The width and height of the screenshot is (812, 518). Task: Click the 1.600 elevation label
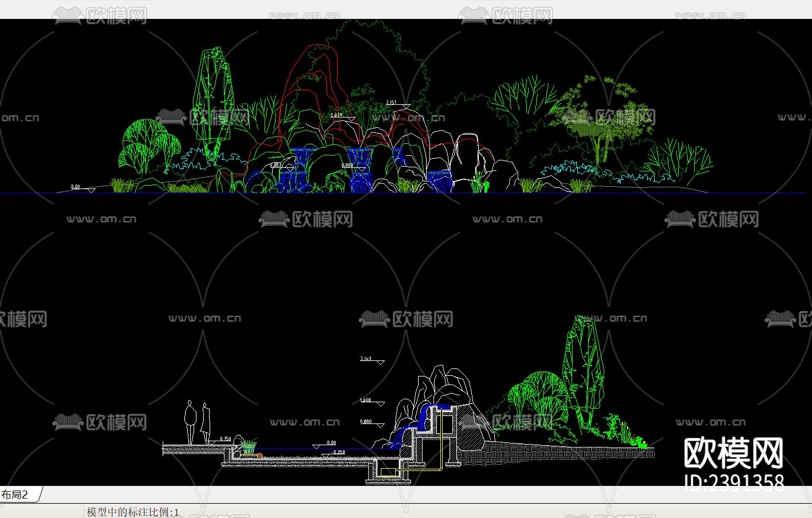coord(365,401)
